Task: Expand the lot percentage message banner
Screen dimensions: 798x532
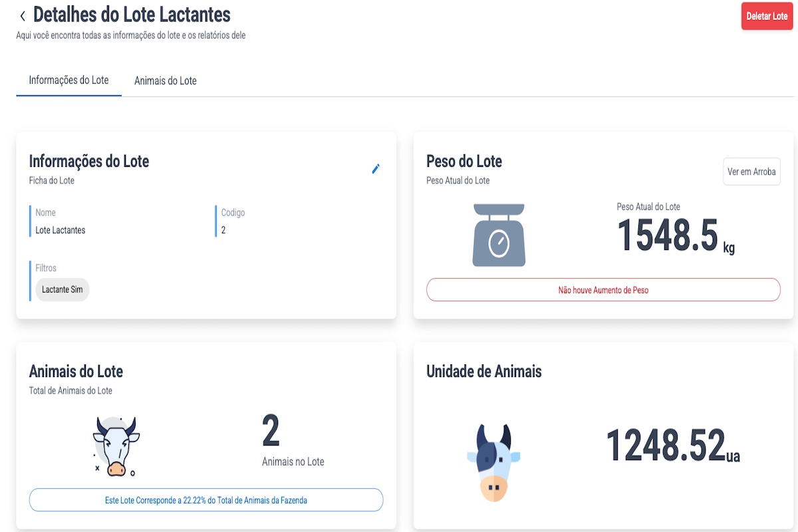Action: [x=206, y=499]
